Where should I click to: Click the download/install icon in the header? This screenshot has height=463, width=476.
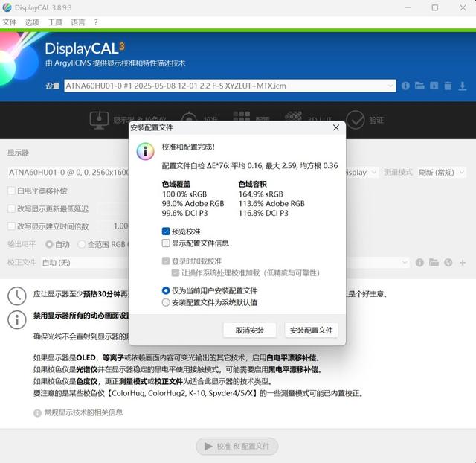463,86
